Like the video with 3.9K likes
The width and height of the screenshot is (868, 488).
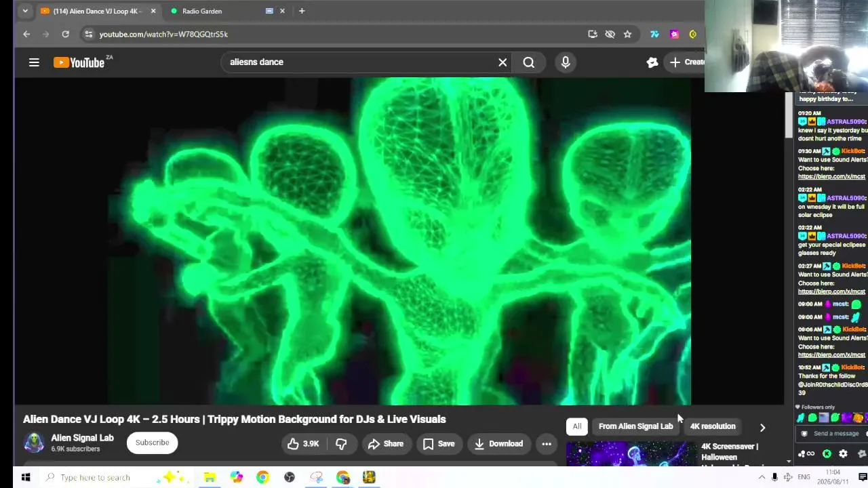(x=303, y=444)
